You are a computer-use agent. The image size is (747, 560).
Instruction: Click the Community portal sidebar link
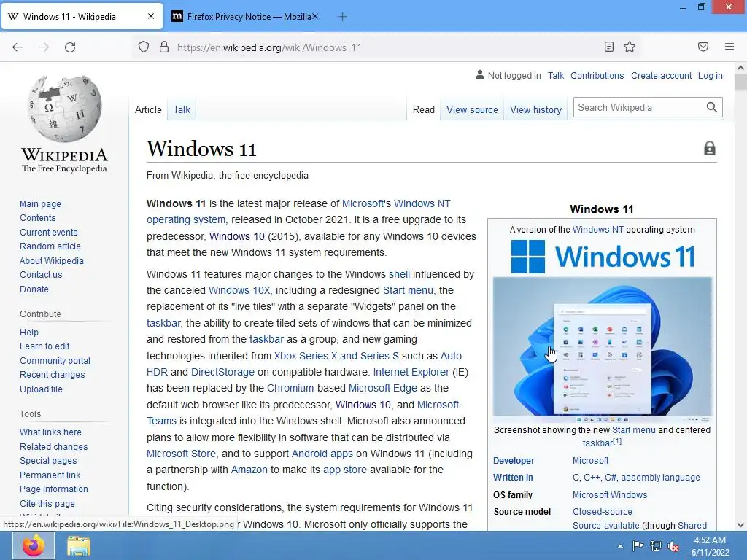pyautogui.click(x=55, y=360)
